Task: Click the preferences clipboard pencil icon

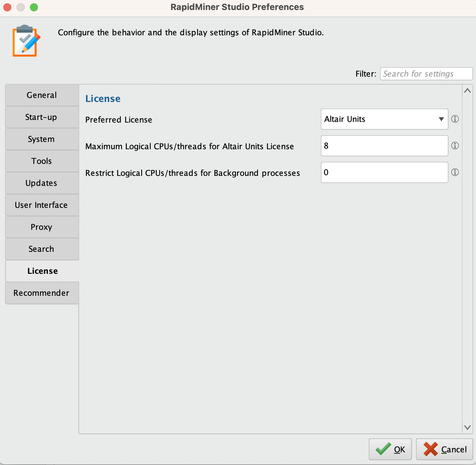Action: 26,41
